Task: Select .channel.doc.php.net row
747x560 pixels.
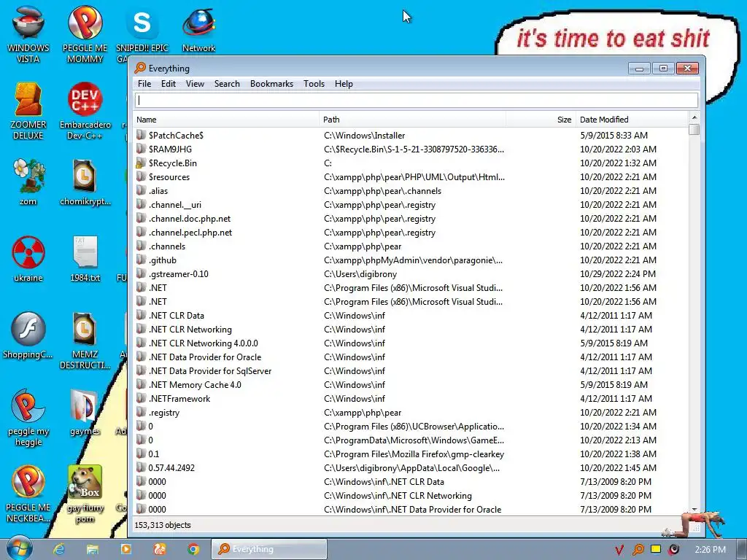Action: coord(411,218)
